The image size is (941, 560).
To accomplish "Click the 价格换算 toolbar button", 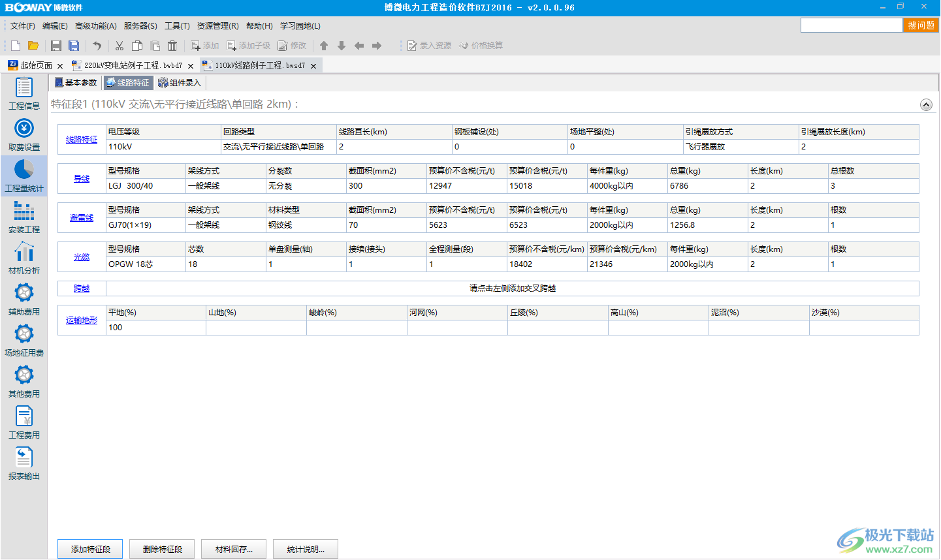I will pyautogui.click(x=481, y=46).
